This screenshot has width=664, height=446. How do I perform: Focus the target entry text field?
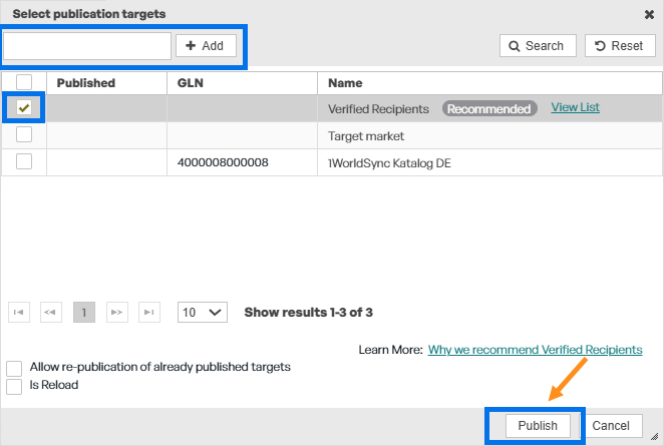pos(87,46)
